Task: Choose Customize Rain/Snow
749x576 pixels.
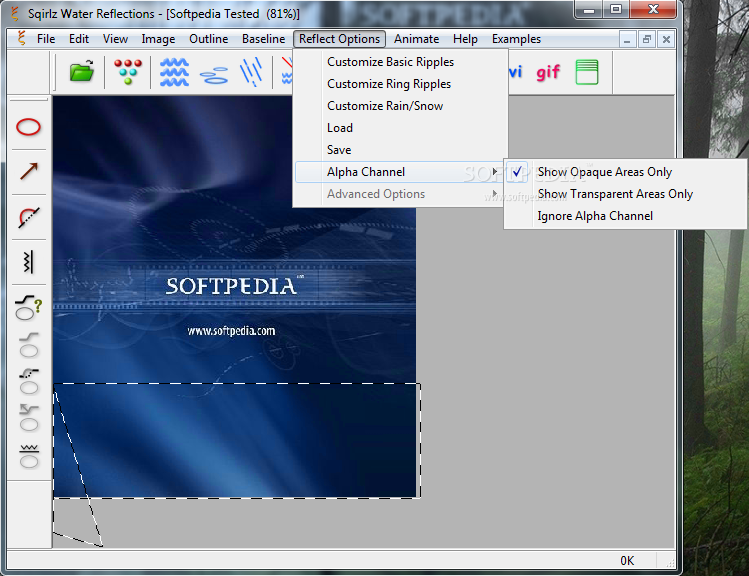Action: click(x=400, y=106)
